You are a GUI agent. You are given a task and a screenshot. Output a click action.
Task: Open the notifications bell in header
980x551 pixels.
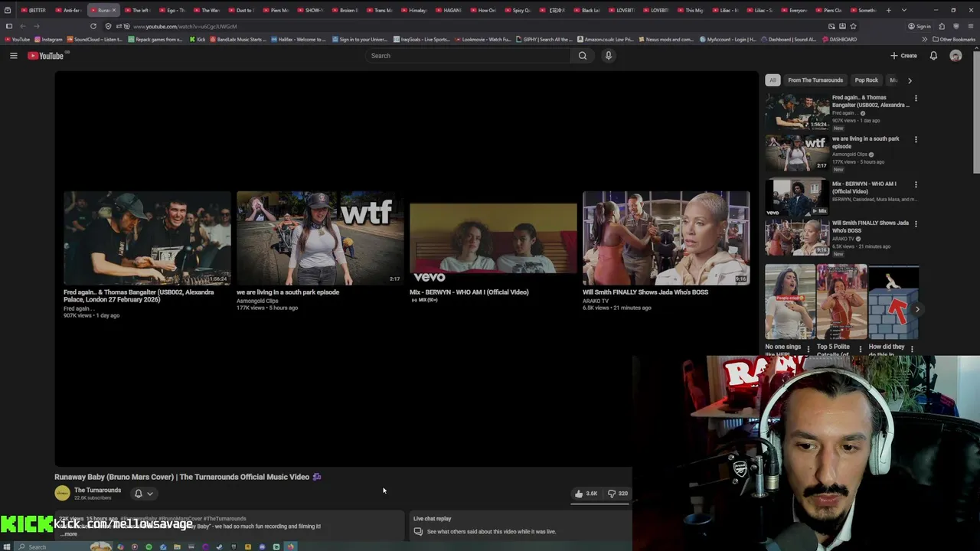click(933, 56)
